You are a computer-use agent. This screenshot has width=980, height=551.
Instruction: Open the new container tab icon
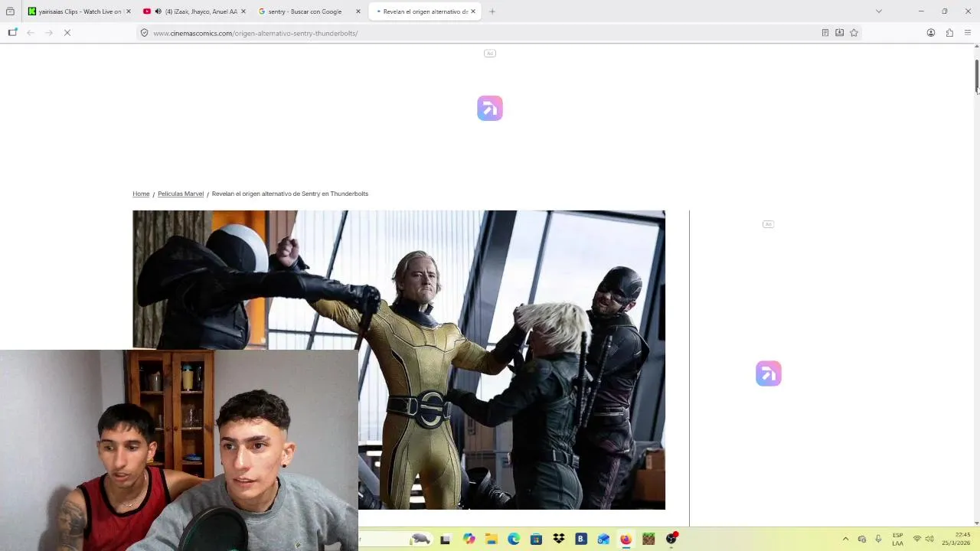tap(12, 33)
